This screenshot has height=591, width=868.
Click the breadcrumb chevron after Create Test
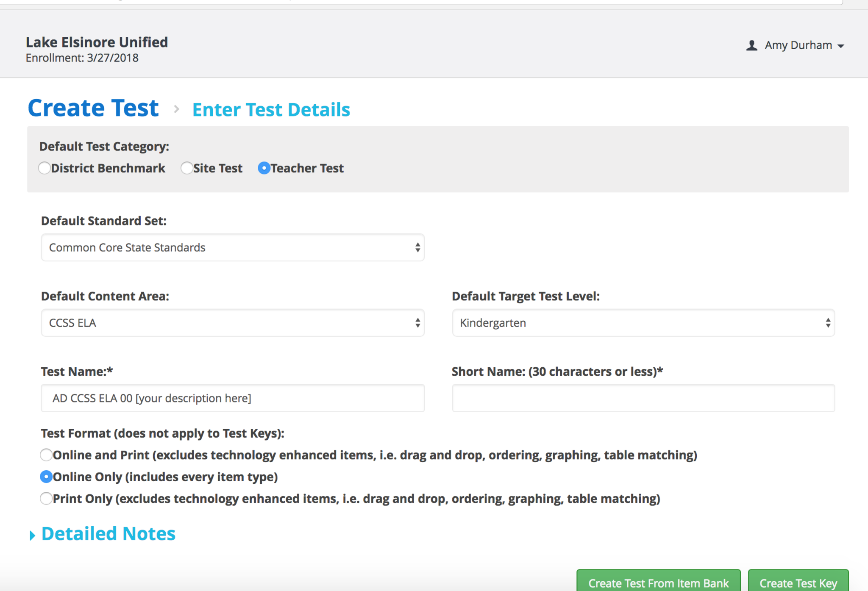[176, 109]
